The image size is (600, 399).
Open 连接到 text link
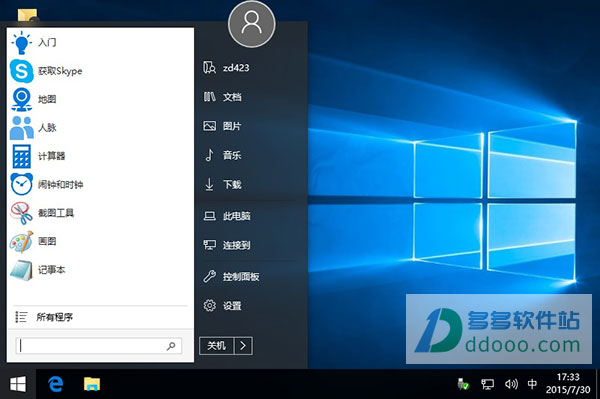coord(237,245)
